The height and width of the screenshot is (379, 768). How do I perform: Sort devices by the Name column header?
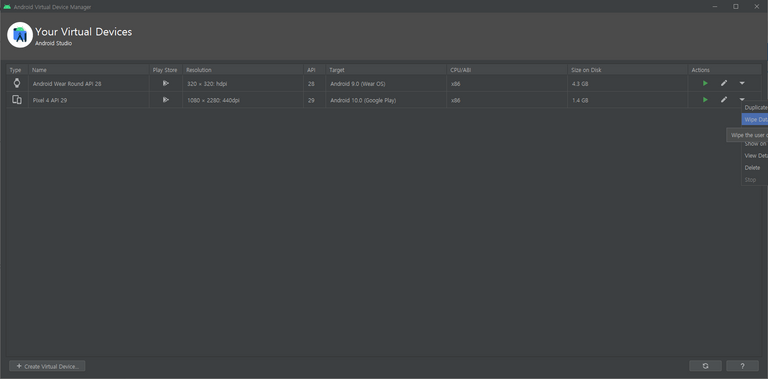click(x=89, y=70)
